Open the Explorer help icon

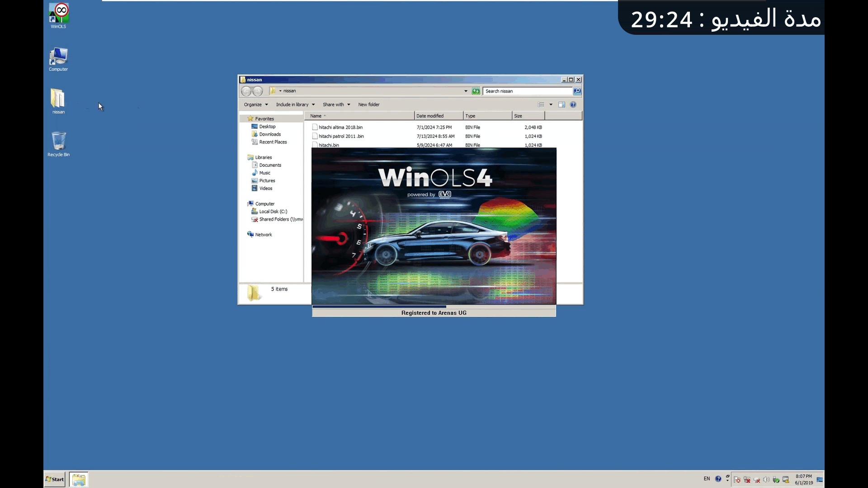point(573,105)
